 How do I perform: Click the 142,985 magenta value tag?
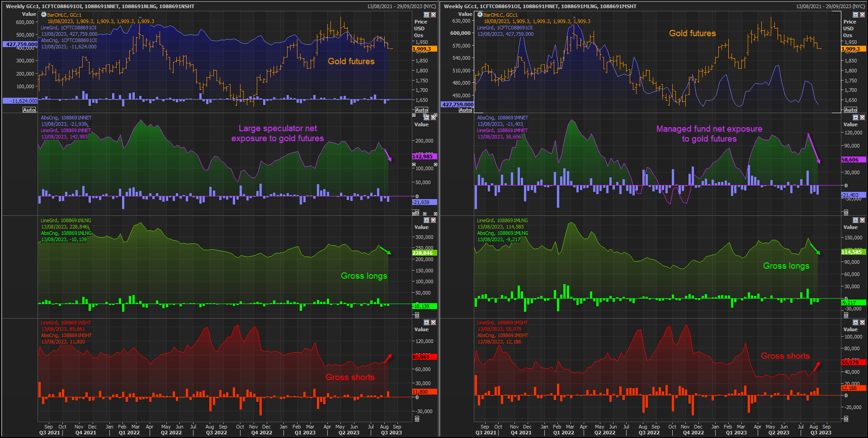pyautogui.click(x=425, y=157)
